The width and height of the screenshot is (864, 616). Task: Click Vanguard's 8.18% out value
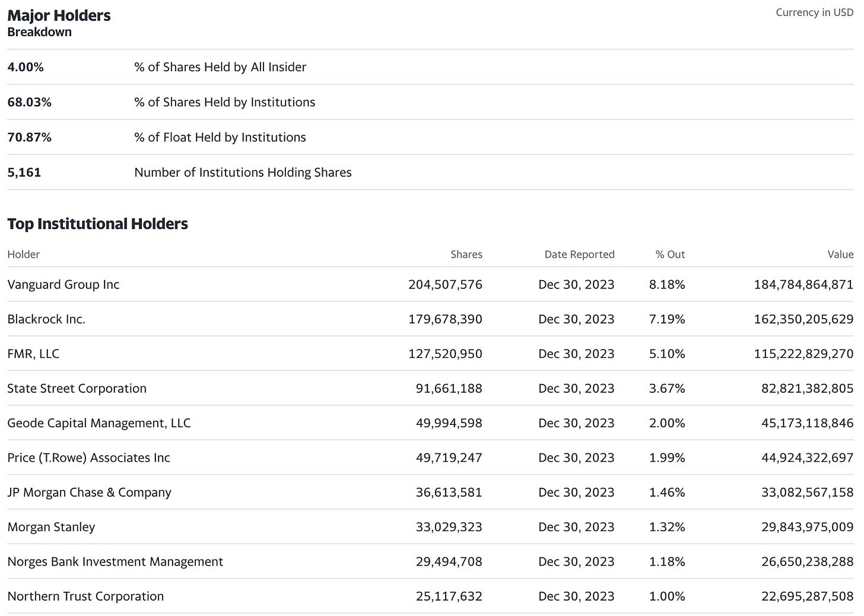click(x=667, y=284)
